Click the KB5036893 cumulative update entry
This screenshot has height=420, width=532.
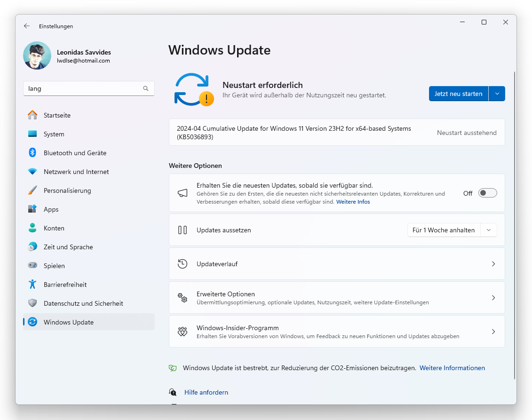(x=337, y=133)
